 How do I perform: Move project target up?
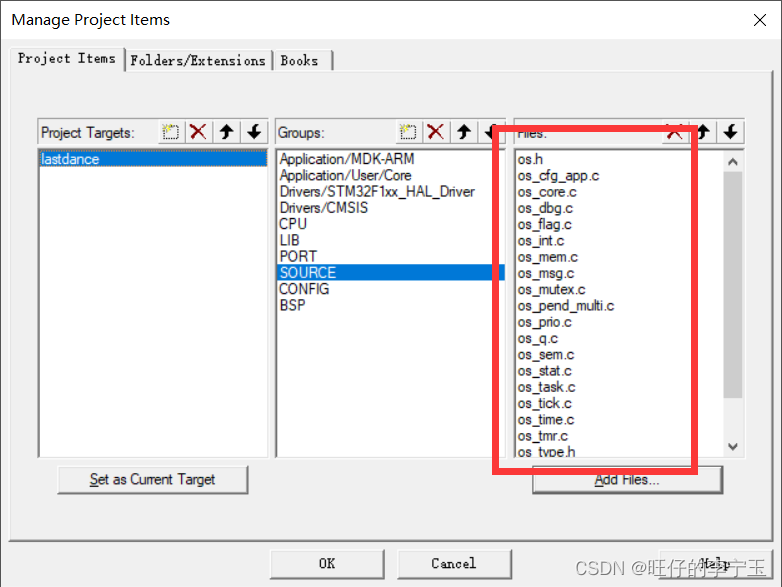point(226,132)
